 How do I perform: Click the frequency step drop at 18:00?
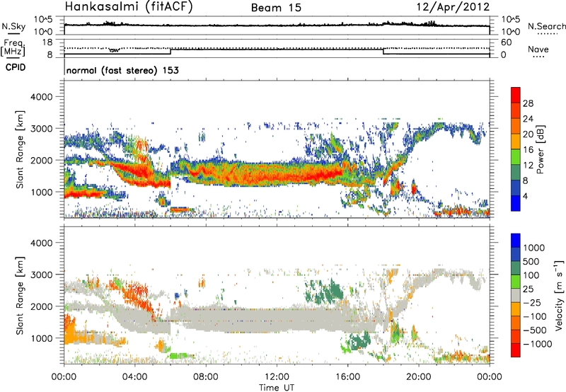(x=383, y=52)
